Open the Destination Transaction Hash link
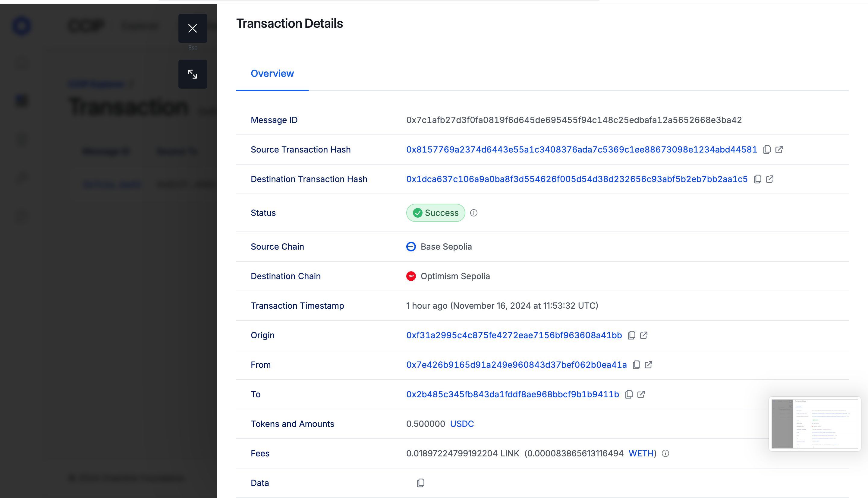This screenshot has height=498, width=868. click(x=577, y=179)
